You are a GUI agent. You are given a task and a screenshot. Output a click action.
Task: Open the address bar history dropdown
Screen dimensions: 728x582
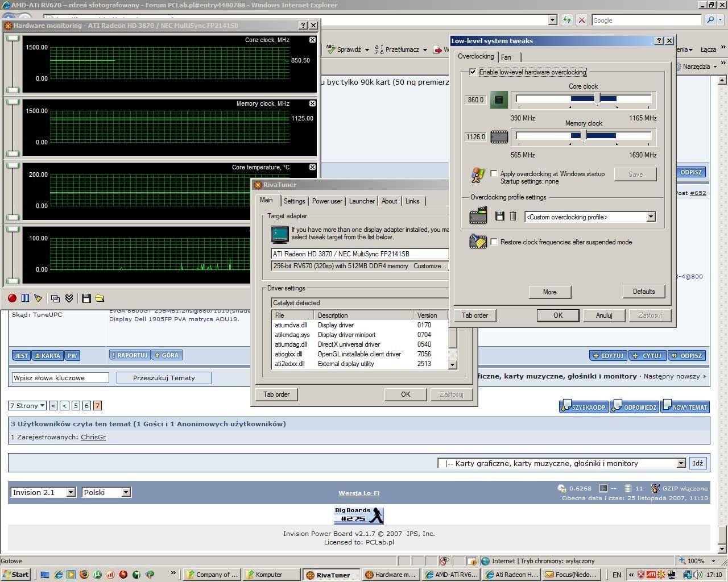click(552, 20)
